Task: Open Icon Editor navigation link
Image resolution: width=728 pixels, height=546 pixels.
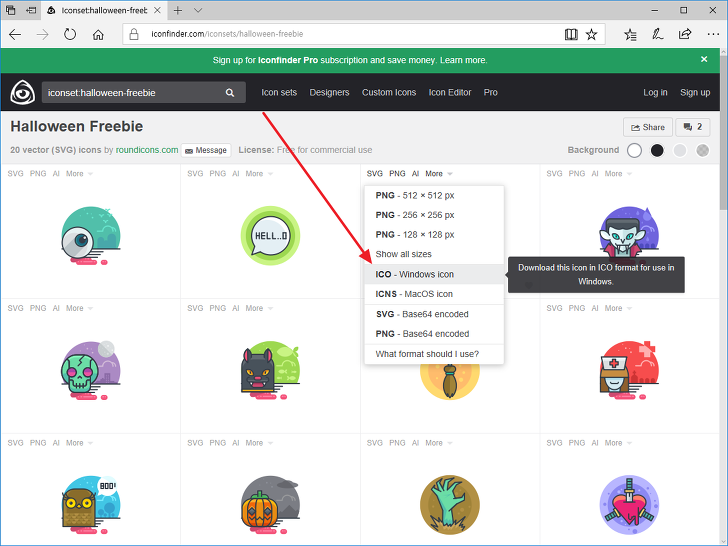Action: coord(450,92)
